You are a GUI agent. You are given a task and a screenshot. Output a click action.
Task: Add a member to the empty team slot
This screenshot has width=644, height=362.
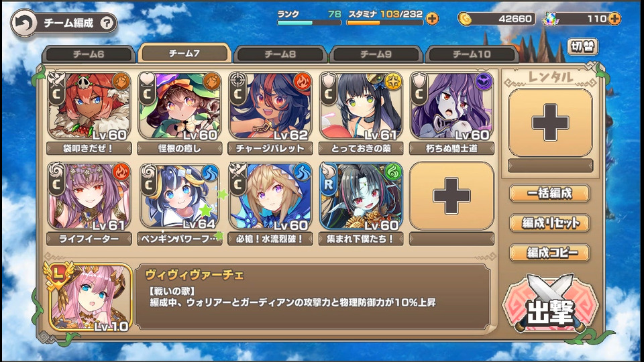click(x=451, y=196)
